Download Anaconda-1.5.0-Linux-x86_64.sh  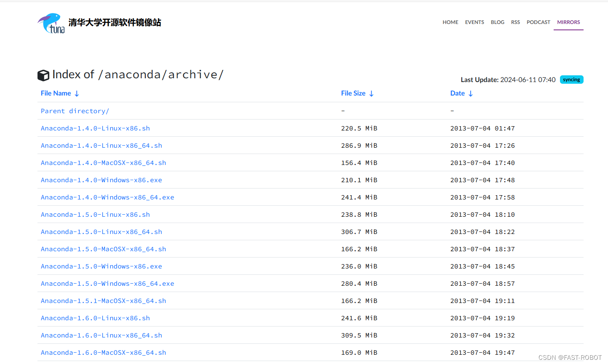(102, 232)
